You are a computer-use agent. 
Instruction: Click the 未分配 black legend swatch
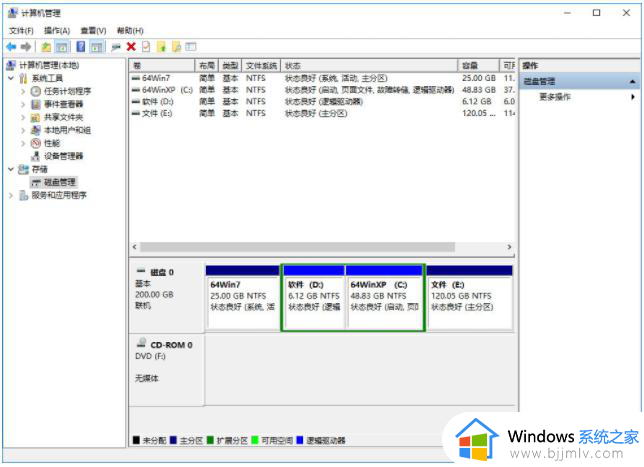coord(136,440)
